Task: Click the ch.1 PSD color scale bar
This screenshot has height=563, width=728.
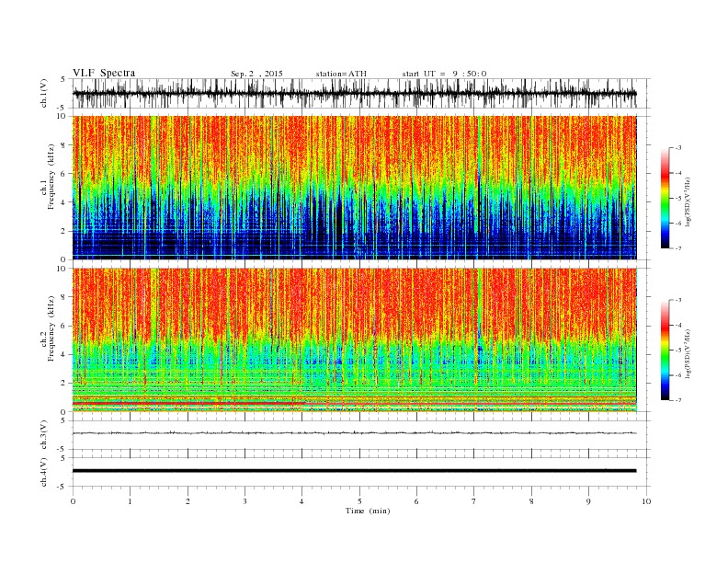Action: pyautogui.click(x=665, y=198)
